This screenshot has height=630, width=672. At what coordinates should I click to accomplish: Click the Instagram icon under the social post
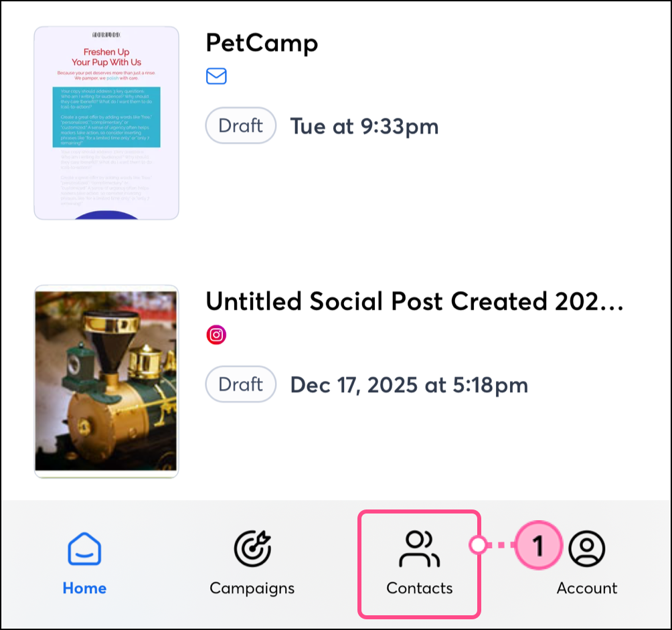pos(216,335)
